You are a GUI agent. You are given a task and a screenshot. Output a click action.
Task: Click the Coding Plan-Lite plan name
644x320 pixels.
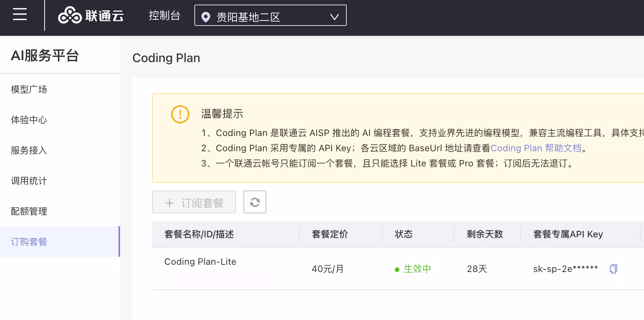pos(200,262)
